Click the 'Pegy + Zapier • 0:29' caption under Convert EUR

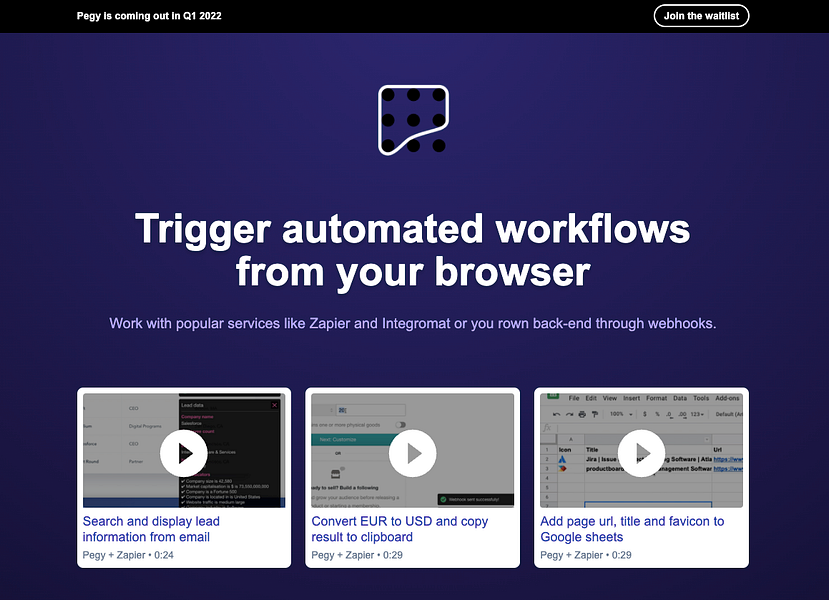point(357,555)
